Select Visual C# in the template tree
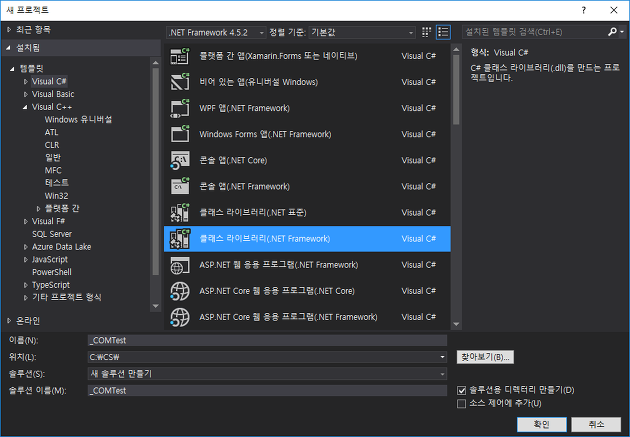 click(49, 82)
